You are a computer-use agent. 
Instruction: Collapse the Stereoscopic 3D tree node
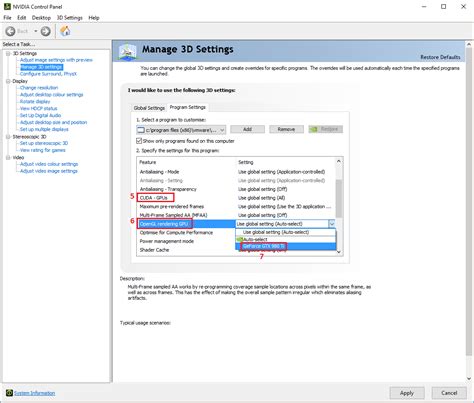coord(8,137)
